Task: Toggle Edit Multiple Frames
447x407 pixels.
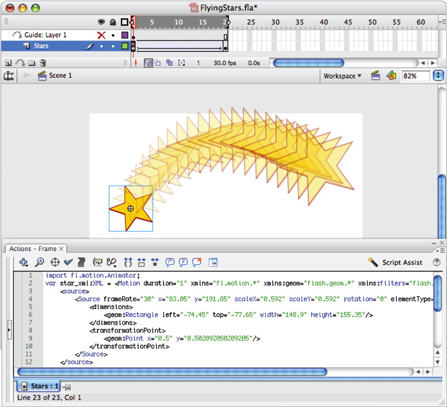Action: 170,63
